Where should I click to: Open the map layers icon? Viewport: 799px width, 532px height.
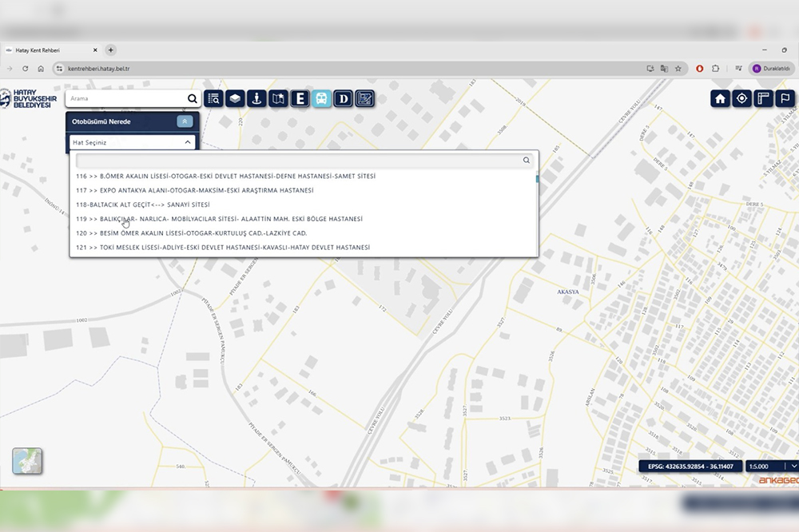[235, 99]
